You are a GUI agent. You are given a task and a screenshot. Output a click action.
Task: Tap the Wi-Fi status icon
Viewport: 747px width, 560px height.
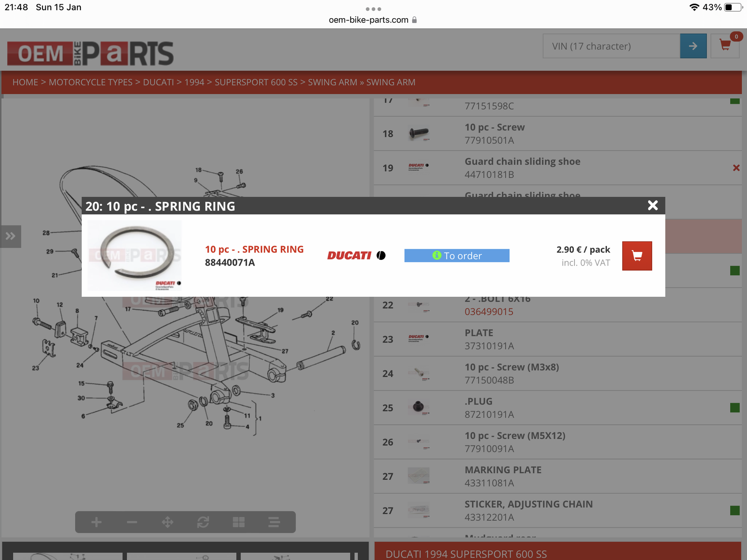pyautogui.click(x=694, y=7)
